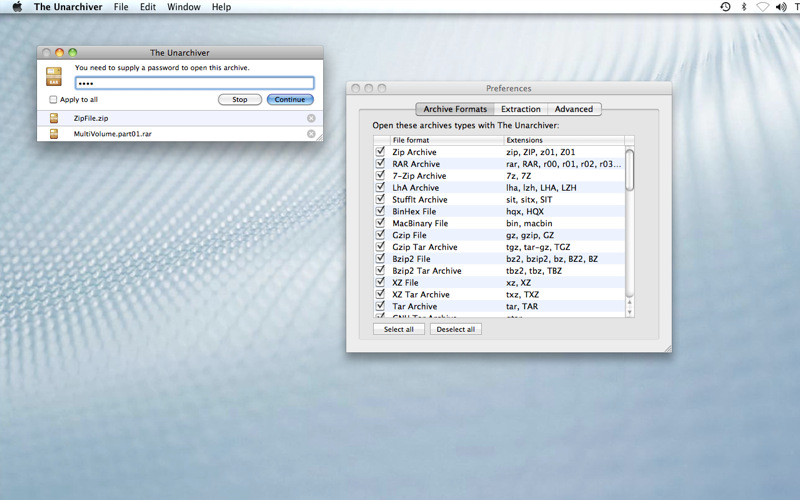Toggle the 7-Zip Archive checkbox

[380, 175]
